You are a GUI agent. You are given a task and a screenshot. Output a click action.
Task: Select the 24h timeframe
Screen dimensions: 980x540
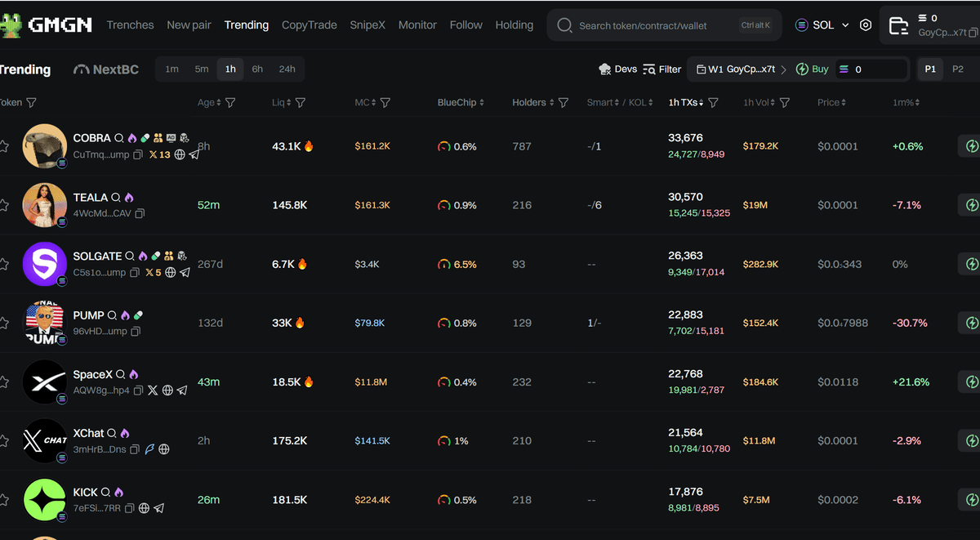click(287, 69)
